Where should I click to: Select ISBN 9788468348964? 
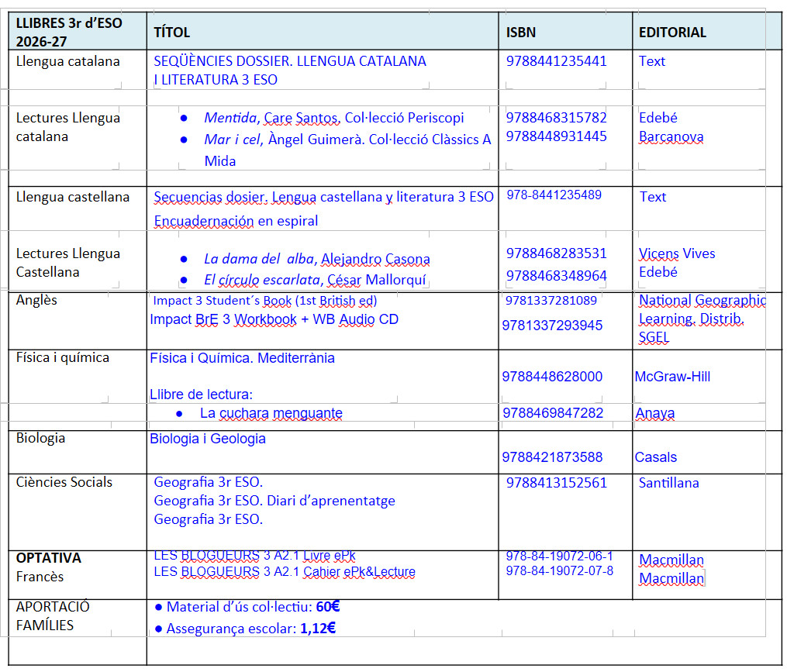(x=556, y=276)
